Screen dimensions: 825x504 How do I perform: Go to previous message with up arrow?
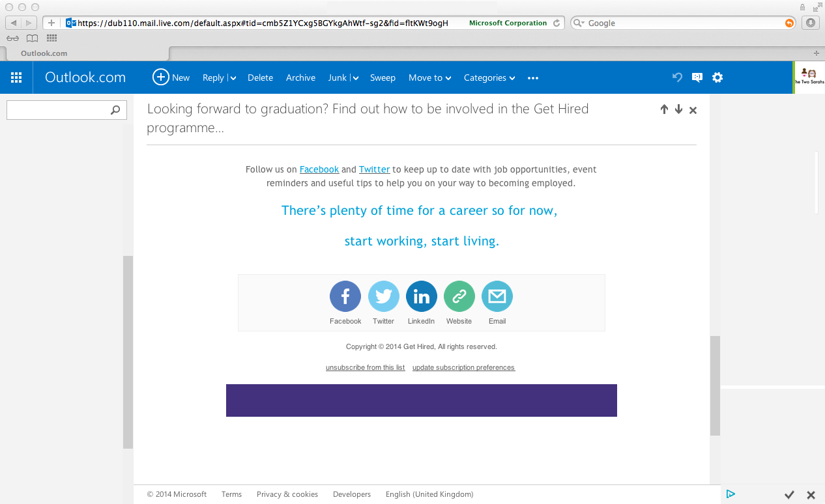[x=664, y=109]
